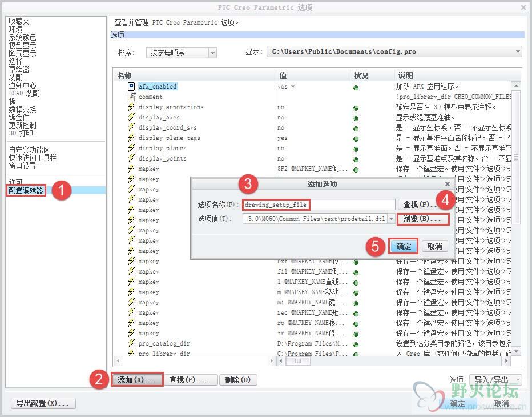532x417 pixels.
Task: Click the 名称 column header
Action: [195, 75]
